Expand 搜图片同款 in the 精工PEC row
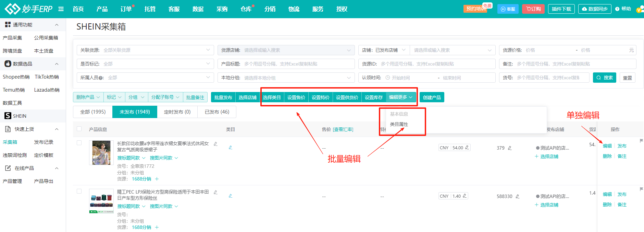 point(164,206)
